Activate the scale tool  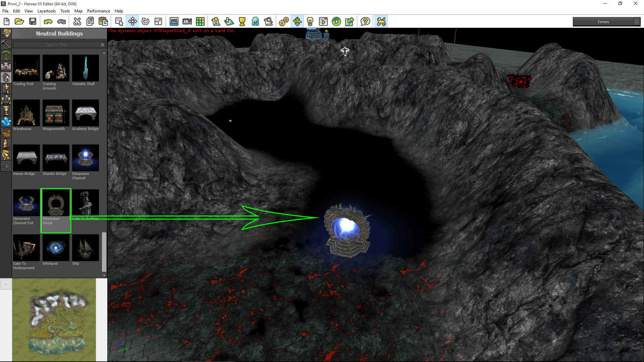pyautogui.click(x=158, y=22)
